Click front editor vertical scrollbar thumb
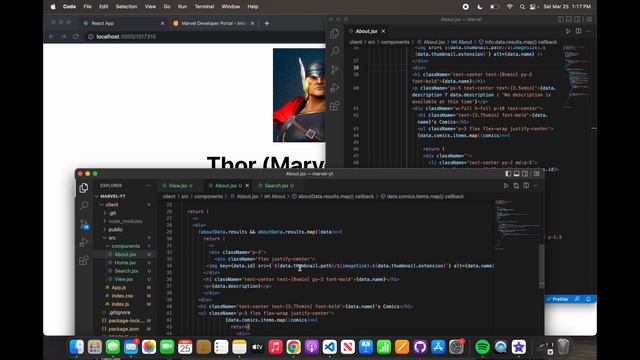Viewport: 640px width, 360px height. pyautogui.click(x=542, y=266)
